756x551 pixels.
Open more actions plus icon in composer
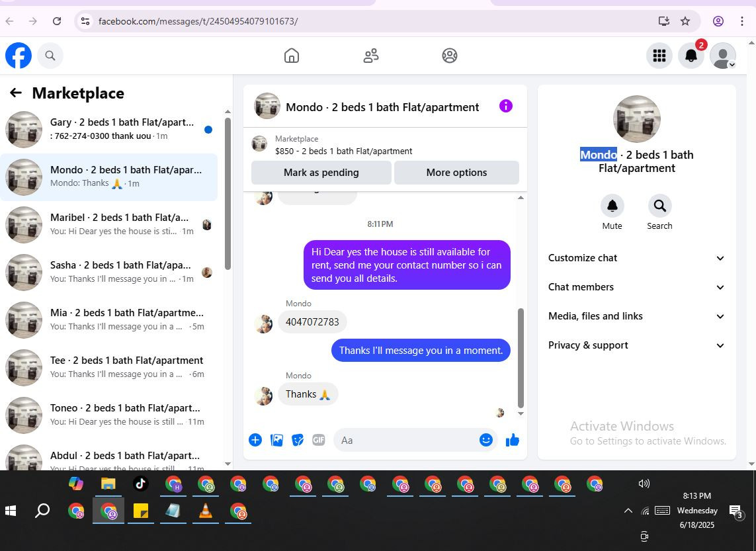255,440
